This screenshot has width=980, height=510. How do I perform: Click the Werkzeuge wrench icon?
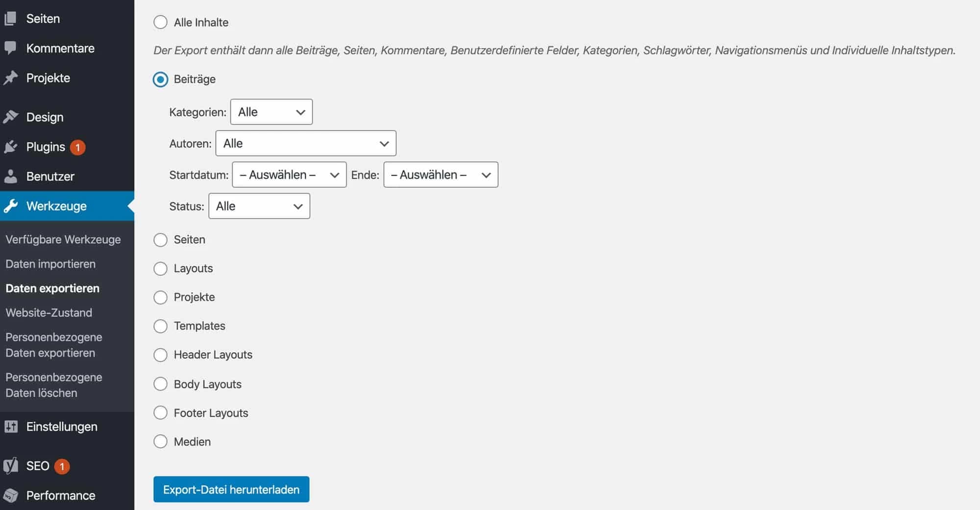point(11,206)
